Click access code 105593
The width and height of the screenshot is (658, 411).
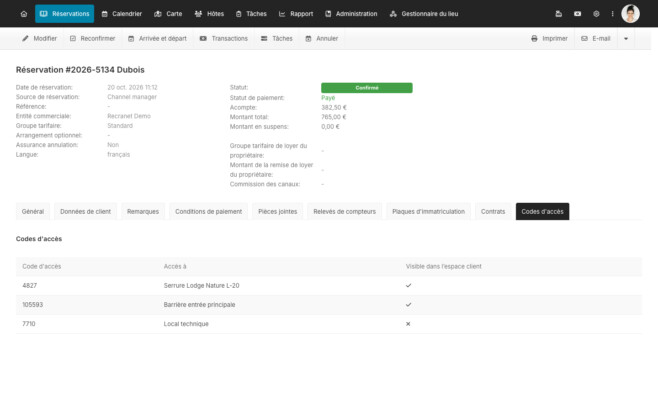[x=32, y=305]
